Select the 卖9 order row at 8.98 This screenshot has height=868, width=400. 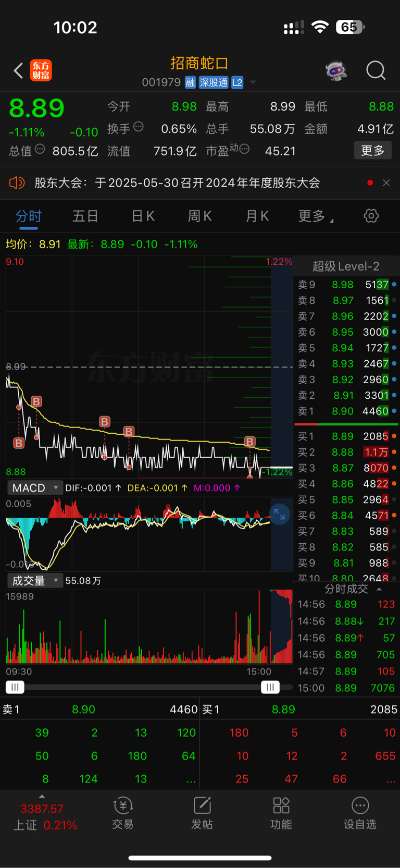346,285
